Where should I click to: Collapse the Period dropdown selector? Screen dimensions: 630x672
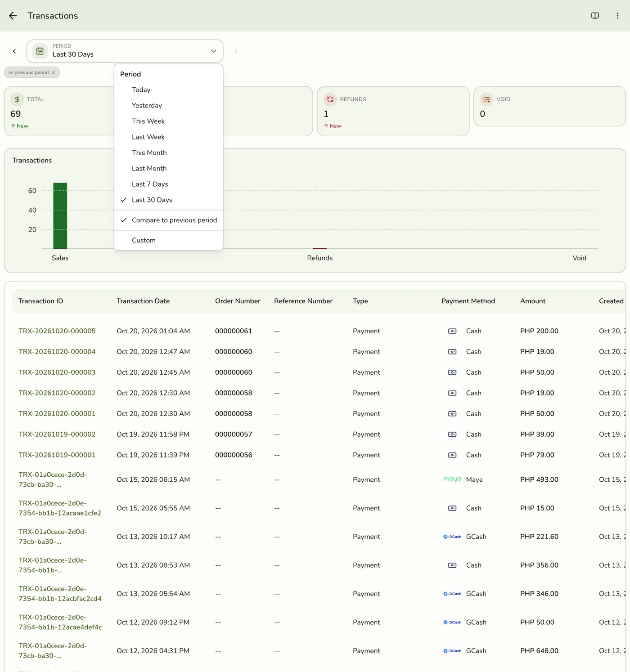tap(125, 51)
